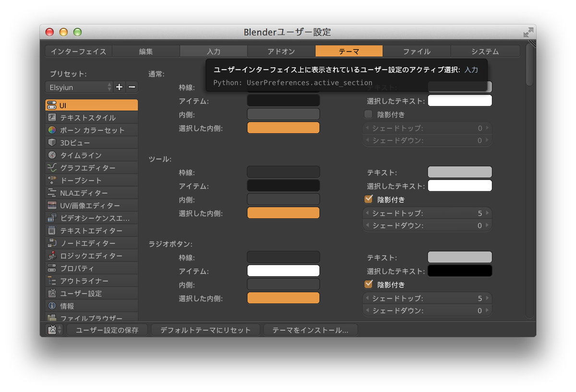Open the 入力 tab
The image size is (576, 392).
pos(214,51)
